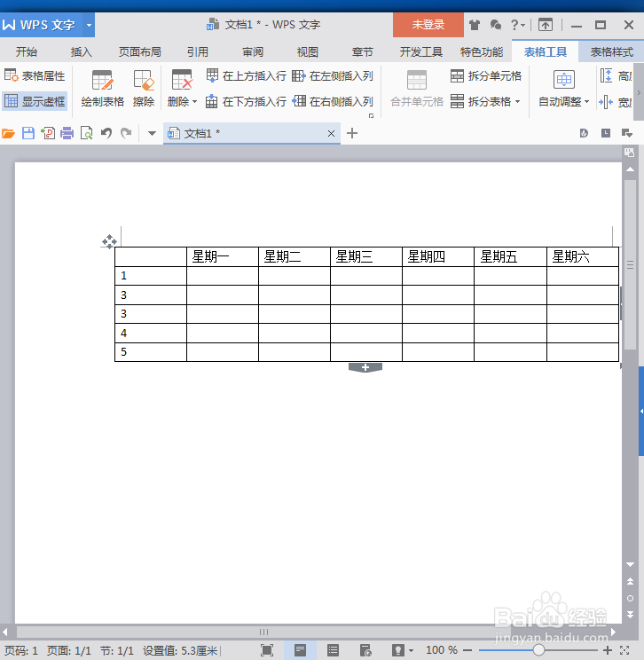
Task: Click the table move handle cross icon
Action: click(x=109, y=241)
